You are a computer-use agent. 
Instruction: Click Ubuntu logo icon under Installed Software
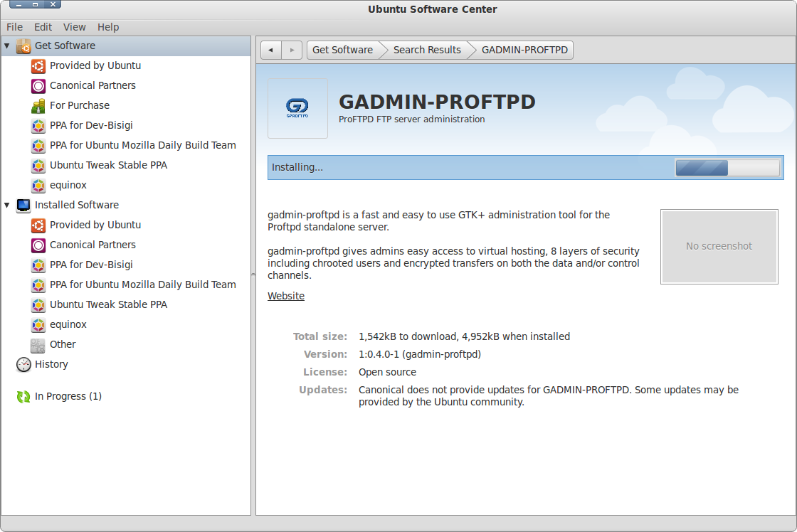[38, 225]
